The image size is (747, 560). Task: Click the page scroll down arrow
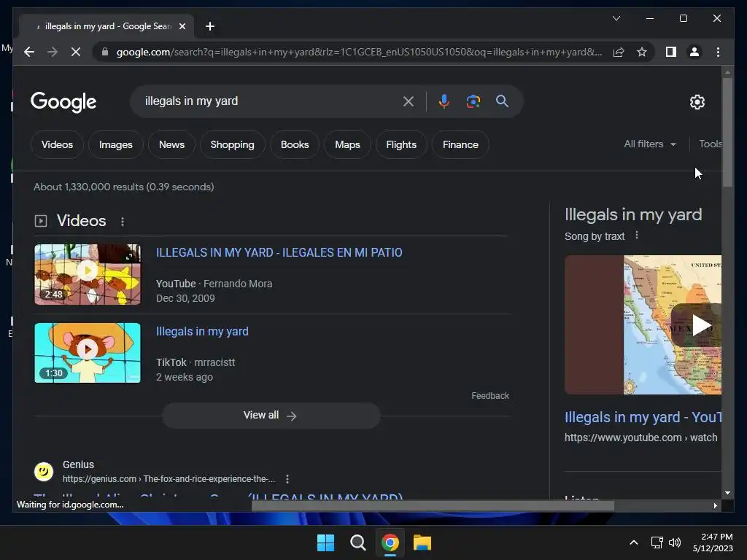click(x=727, y=493)
